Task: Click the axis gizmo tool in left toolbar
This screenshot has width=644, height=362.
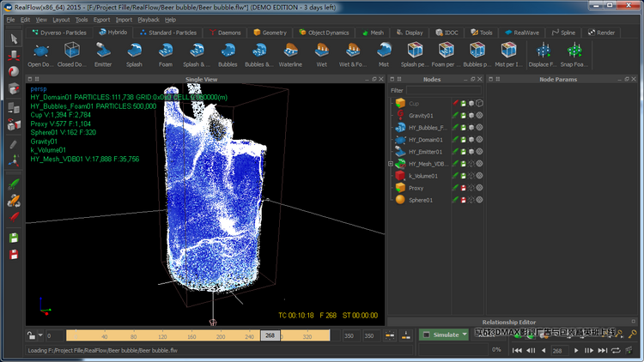Action: [14, 160]
